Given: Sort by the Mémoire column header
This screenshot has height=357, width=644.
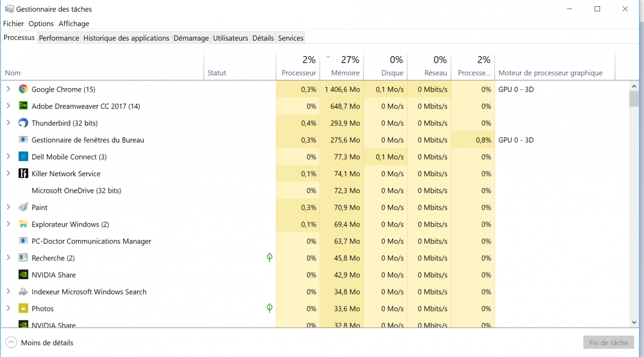Looking at the screenshot, I should tap(342, 66).
